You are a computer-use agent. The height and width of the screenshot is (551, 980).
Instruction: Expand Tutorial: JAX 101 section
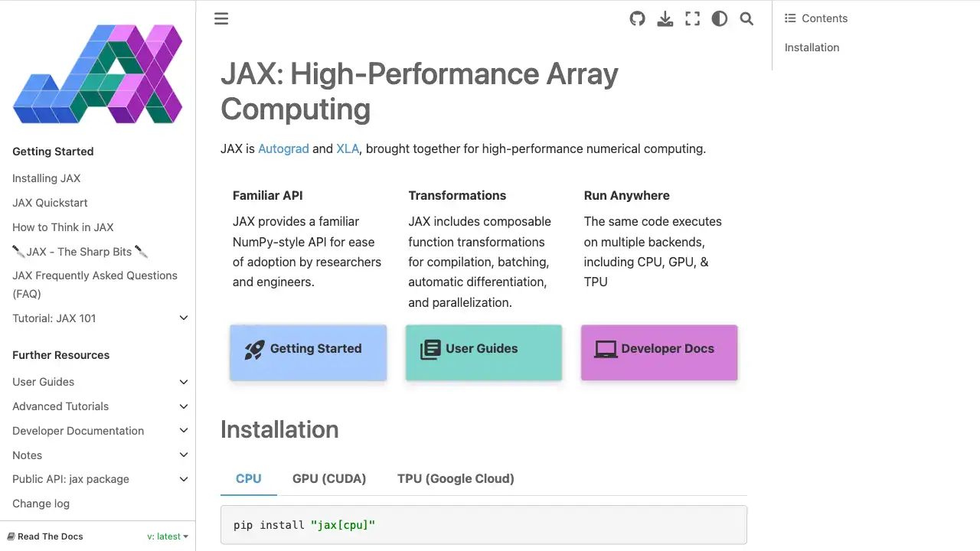tap(184, 318)
